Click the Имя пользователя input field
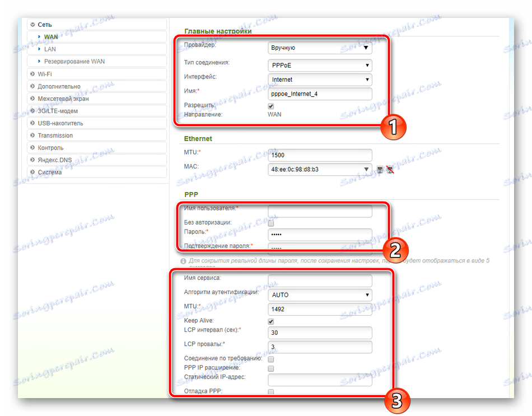The image size is (532, 416). (x=320, y=211)
